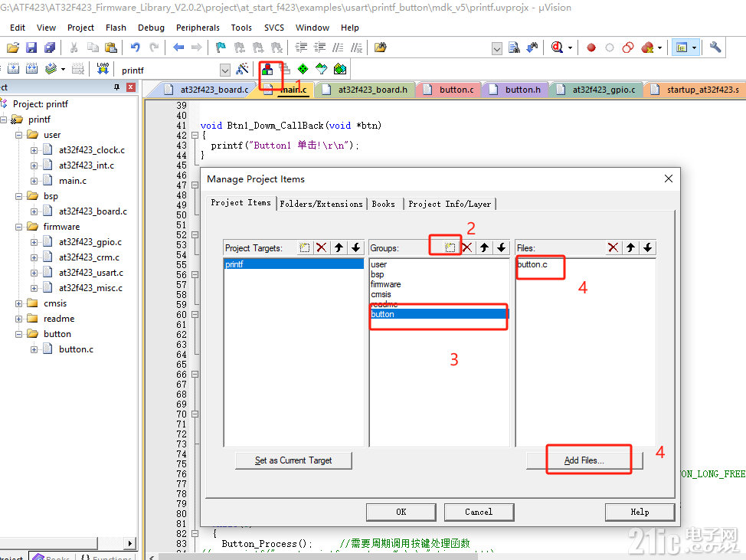Screen dimensions: 746x560
Task: Collapse the button group in tree
Action: point(18,334)
